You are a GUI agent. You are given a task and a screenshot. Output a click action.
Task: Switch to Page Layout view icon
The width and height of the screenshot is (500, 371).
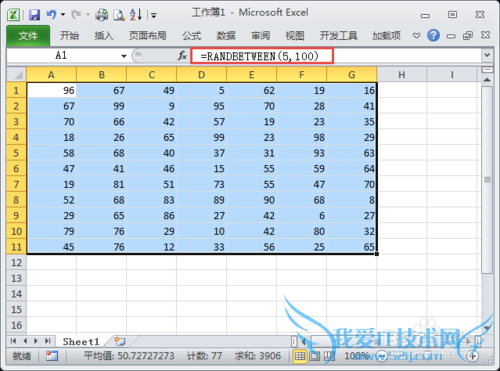tap(314, 356)
